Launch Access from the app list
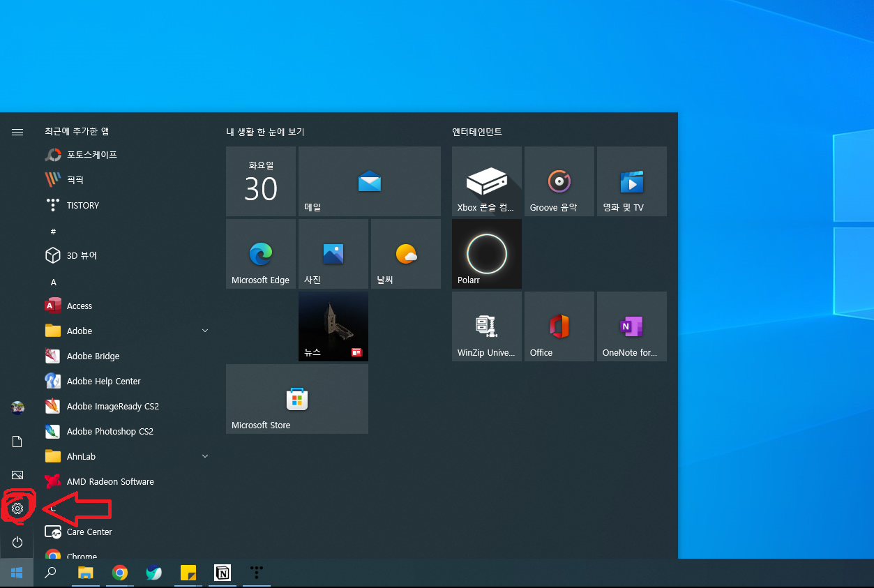Viewport: 874px width, 588px height. point(126,306)
